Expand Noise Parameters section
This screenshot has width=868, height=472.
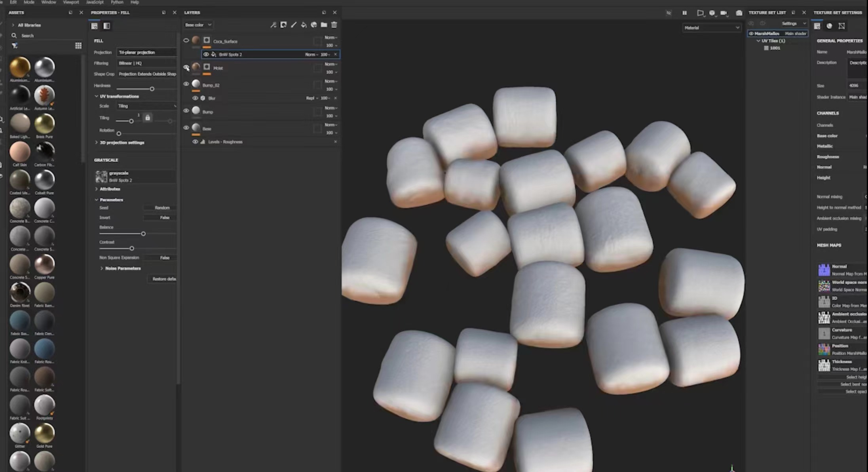pos(102,268)
